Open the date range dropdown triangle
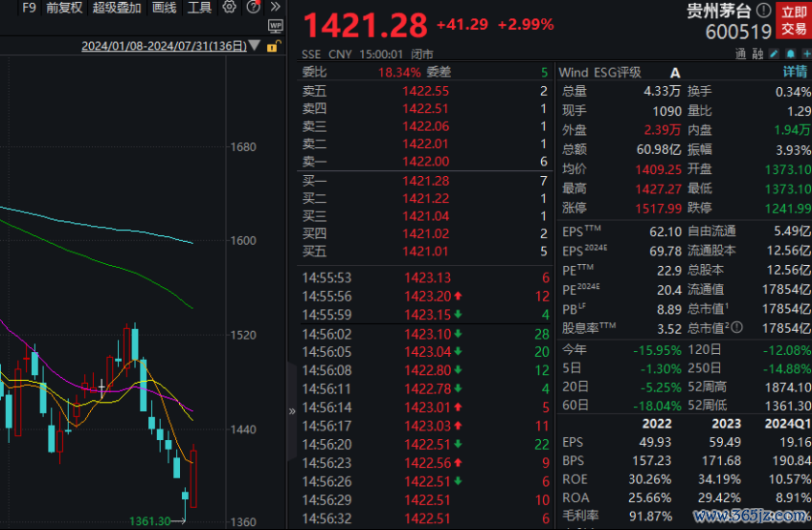Viewport: 812px width, 530px height. 255,46
